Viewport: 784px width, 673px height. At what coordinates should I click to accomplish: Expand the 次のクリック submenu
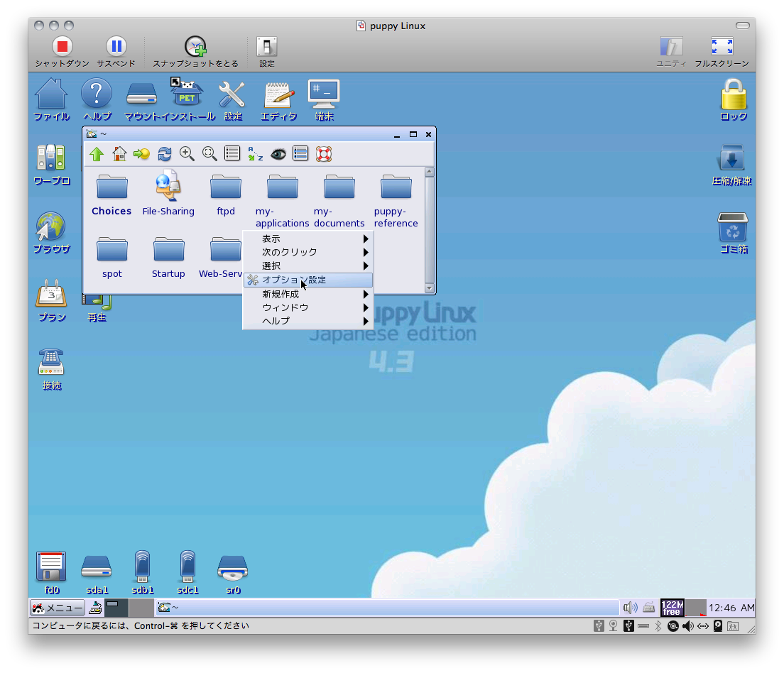[308, 252]
